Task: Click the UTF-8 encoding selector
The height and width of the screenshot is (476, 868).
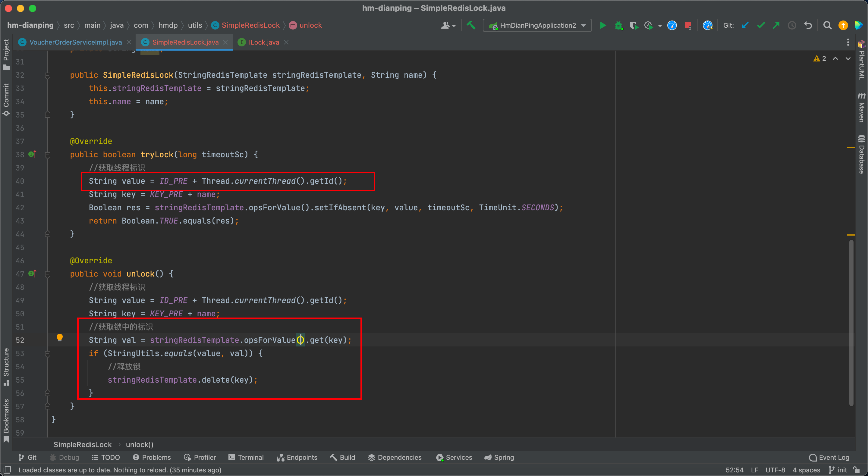Action: click(775, 470)
